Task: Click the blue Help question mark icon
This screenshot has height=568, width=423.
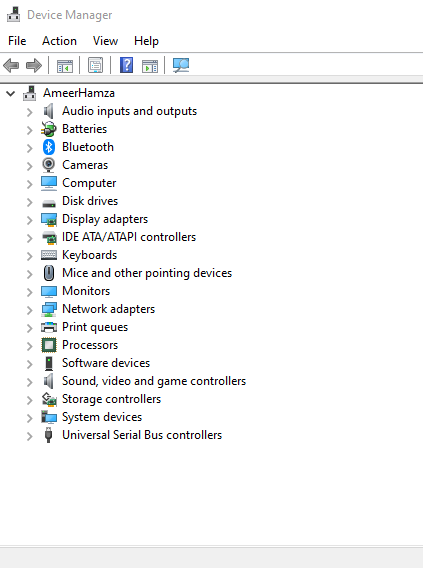Action: [x=126, y=65]
